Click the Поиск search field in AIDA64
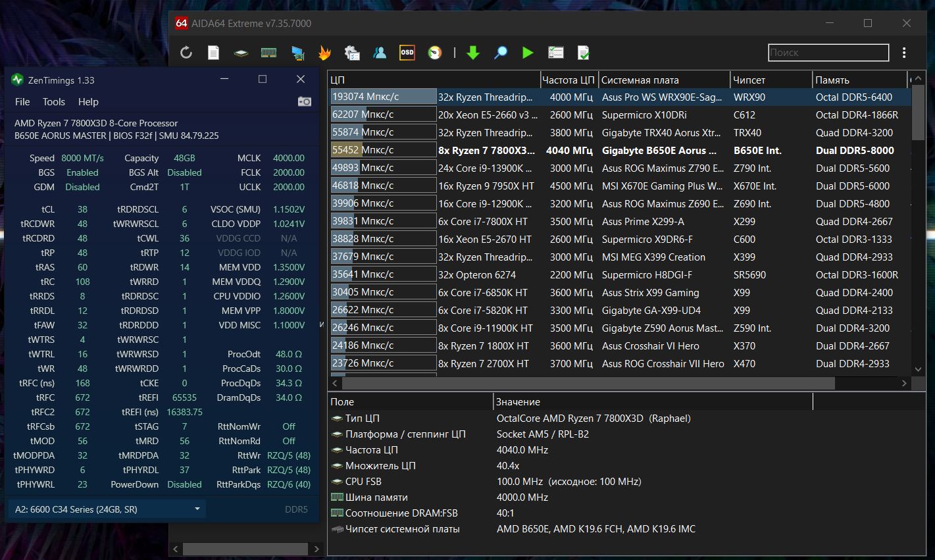The width and height of the screenshot is (935, 560). click(828, 53)
